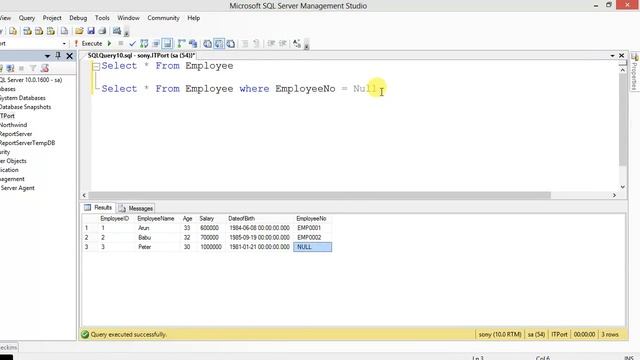
Task: Click the Open File folder icon
Action: coord(79,31)
